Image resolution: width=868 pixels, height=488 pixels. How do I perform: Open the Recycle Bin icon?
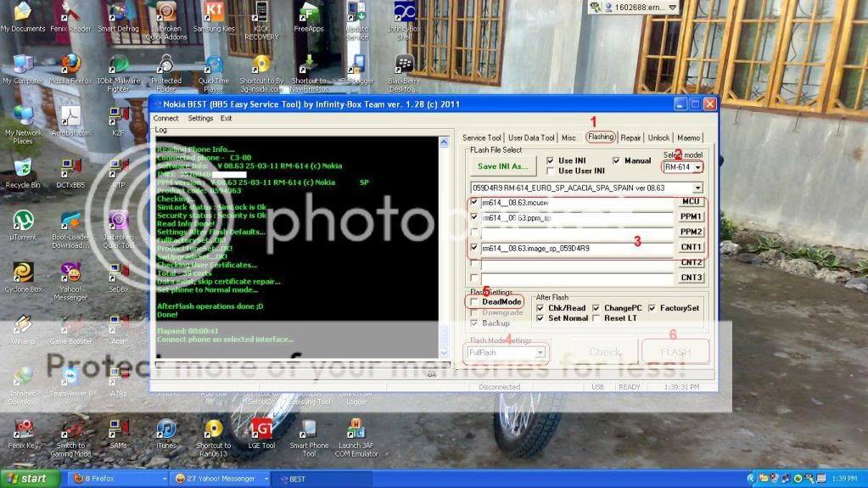coord(23,169)
